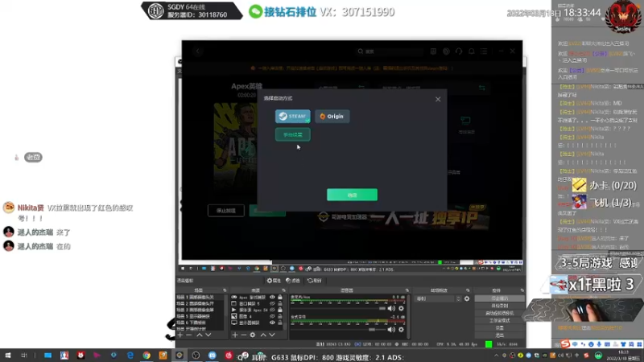Click the fifth button in OBS controls panel

pos(499,328)
